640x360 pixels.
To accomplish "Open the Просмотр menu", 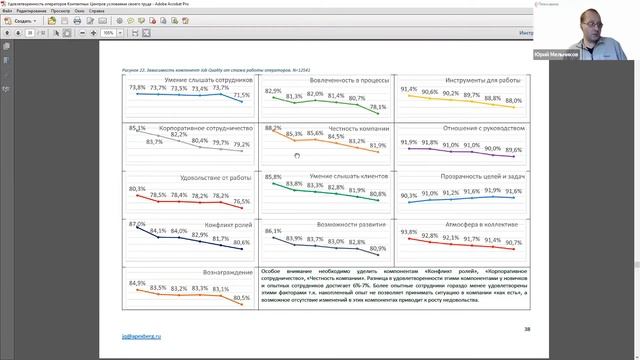I will (60, 11).
